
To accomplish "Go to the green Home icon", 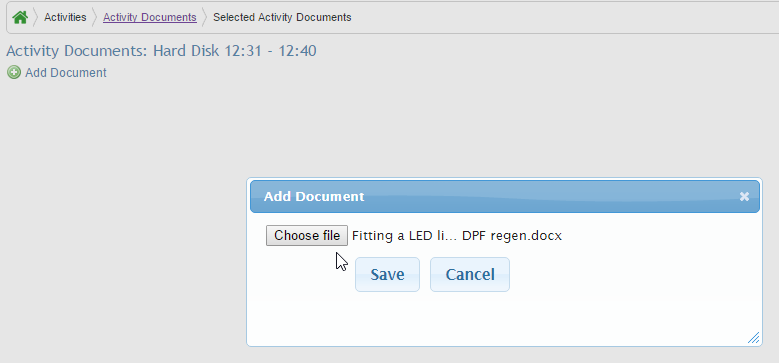I will coord(20,17).
